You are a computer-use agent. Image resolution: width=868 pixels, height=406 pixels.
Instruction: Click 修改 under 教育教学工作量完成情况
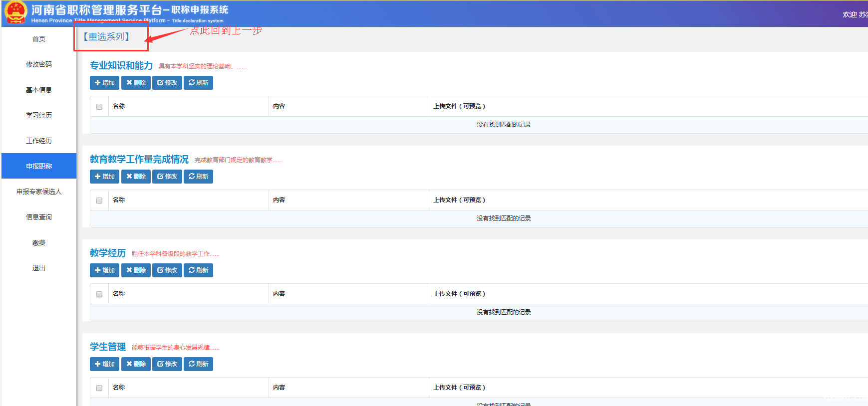pos(167,177)
